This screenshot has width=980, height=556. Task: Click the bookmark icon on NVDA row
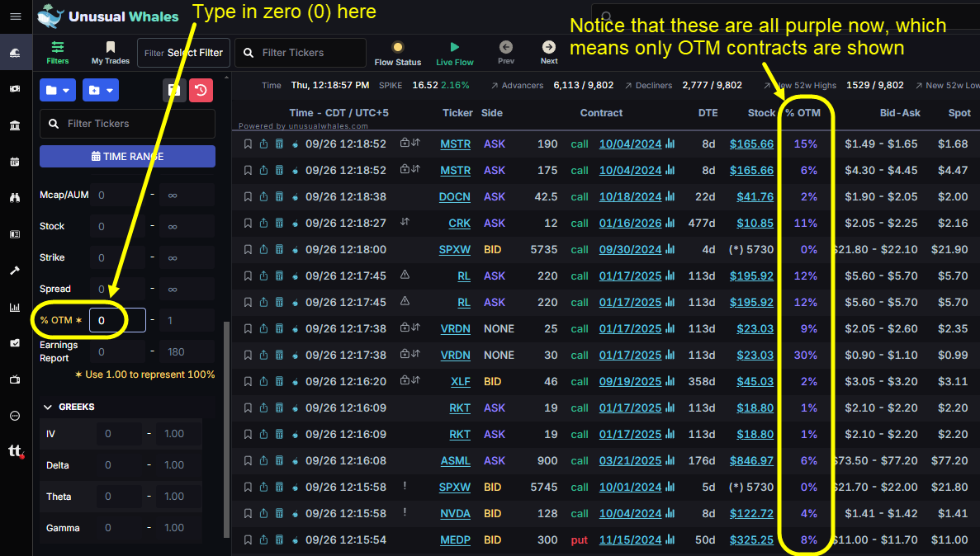click(248, 514)
